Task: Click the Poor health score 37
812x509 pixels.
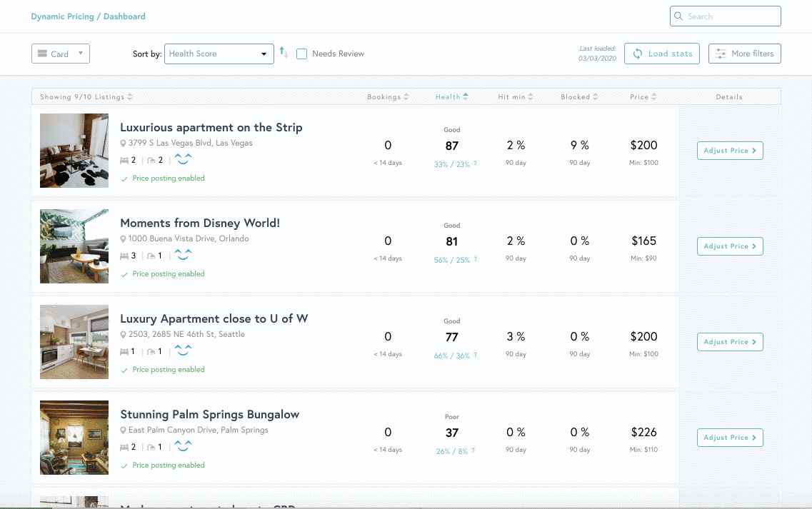Action: click(451, 433)
